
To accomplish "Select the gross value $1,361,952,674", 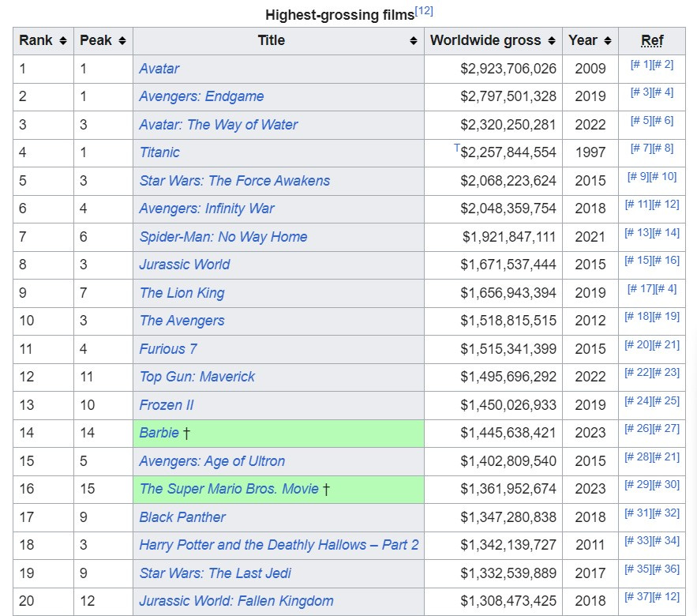I will coord(508,488).
